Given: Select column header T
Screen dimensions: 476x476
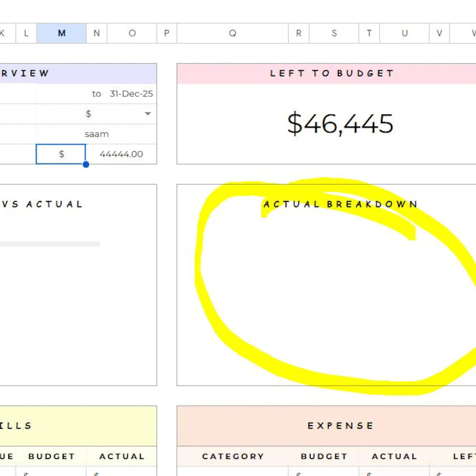Looking at the screenshot, I should click(369, 33).
